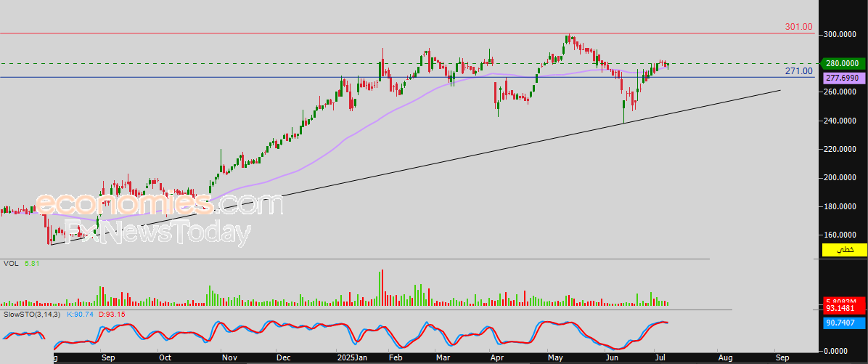Click the K:90.74 stochastic value
Screen dimensions: 868x364
click(81, 314)
